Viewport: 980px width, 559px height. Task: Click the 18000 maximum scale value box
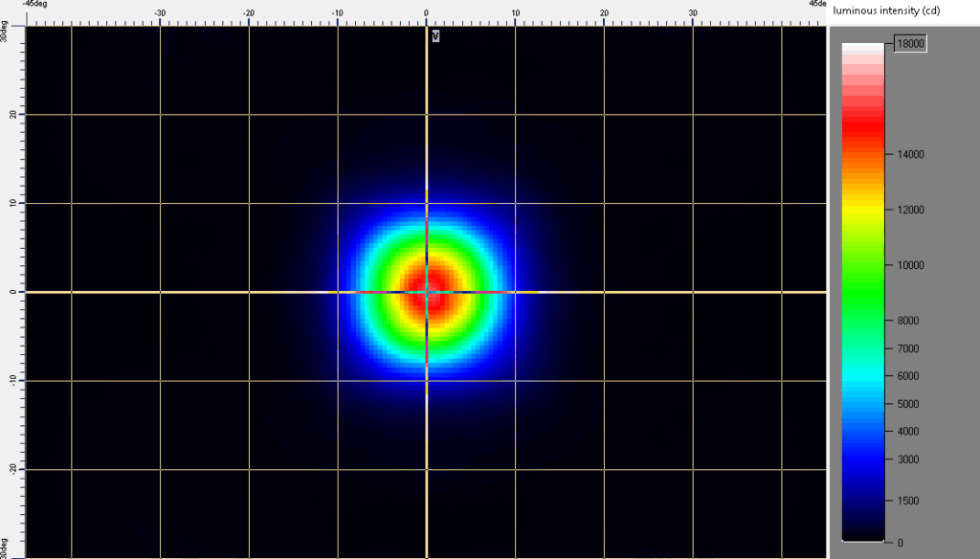click(911, 44)
